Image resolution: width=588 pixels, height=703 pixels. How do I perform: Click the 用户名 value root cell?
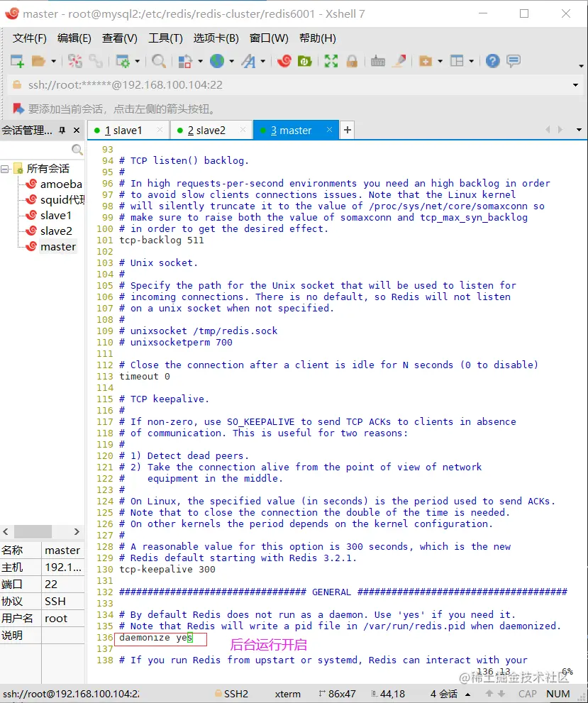pos(63,619)
